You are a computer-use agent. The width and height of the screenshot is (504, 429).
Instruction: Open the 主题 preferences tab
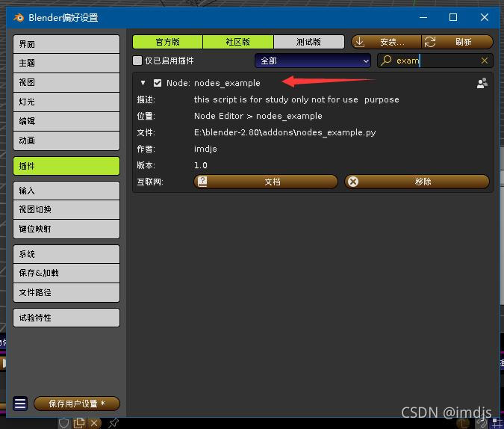(66, 63)
